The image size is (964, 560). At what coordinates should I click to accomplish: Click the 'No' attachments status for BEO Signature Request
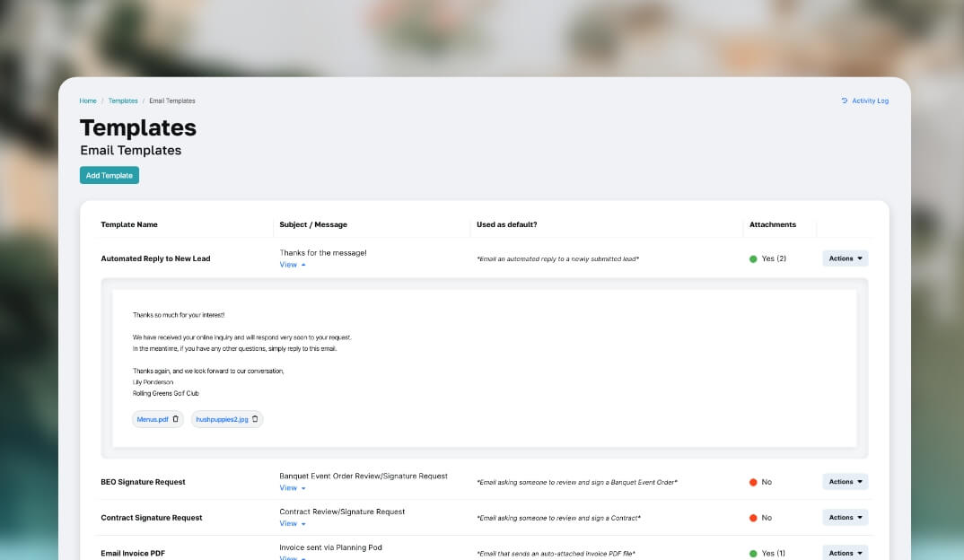click(x=760, y=482)
